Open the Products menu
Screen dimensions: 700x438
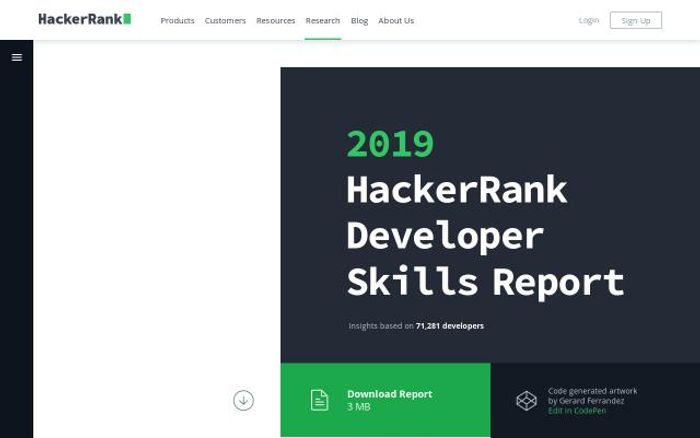(x=177, y=21)
